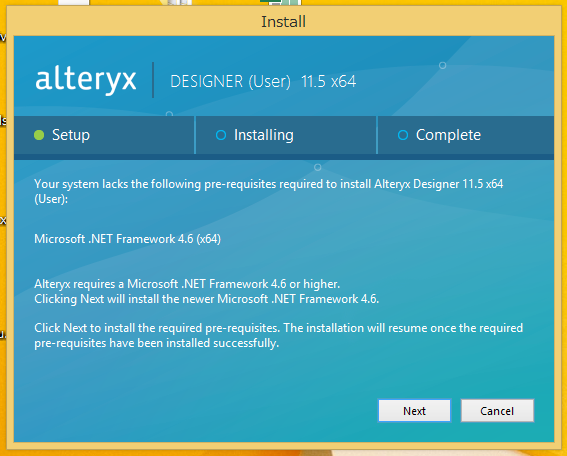The height and width of the screenshot is (456, 567).
Task: Cancel the Alteryx installation
Action: click(497, 410)
